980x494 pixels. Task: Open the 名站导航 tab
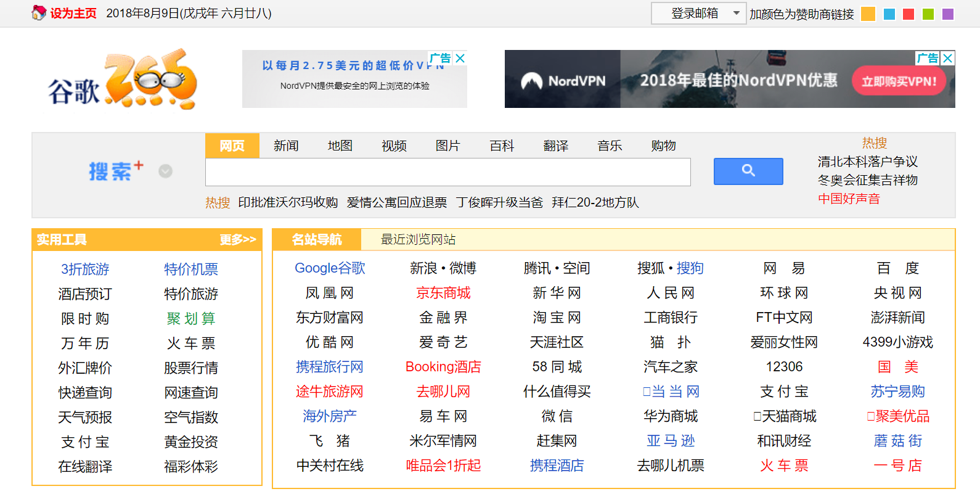click(x=317, y=239)
